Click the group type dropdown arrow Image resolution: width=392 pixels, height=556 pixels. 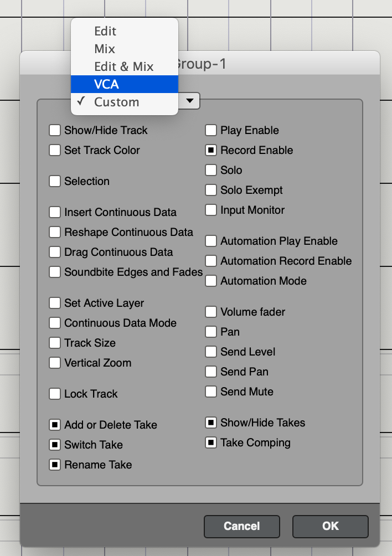coord(190,101)
